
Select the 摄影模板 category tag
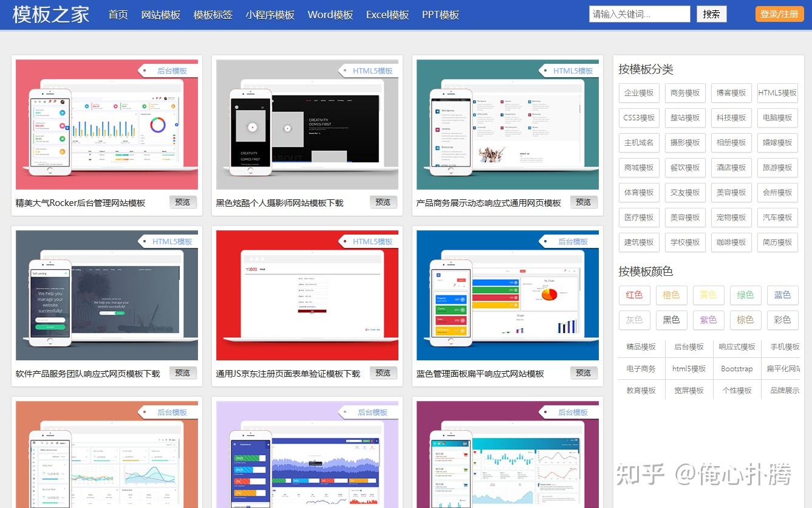click(x=685, y=143)
